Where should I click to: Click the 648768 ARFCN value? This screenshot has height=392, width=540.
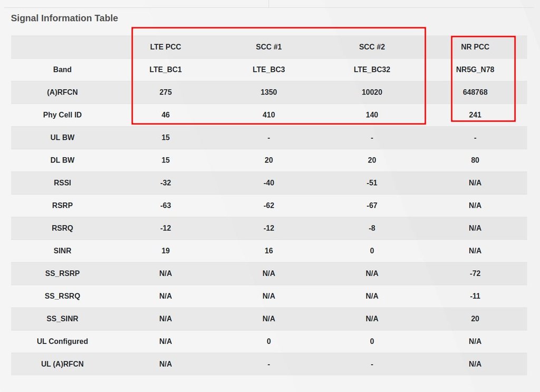pos(475,92)
